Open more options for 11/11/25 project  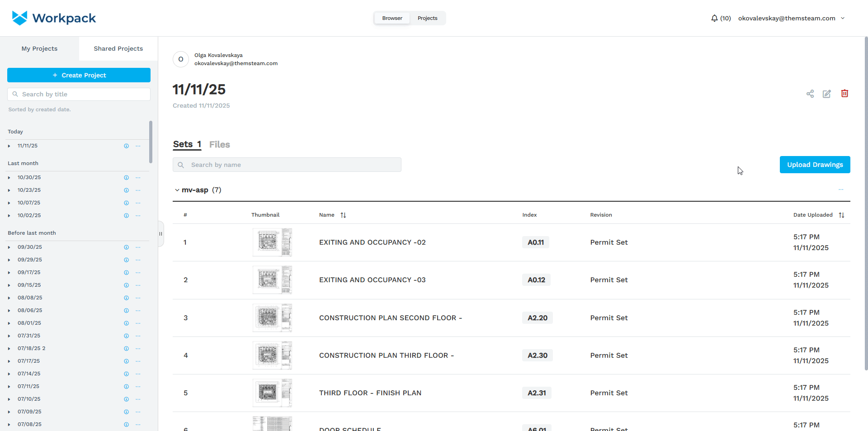coord(138,146)
